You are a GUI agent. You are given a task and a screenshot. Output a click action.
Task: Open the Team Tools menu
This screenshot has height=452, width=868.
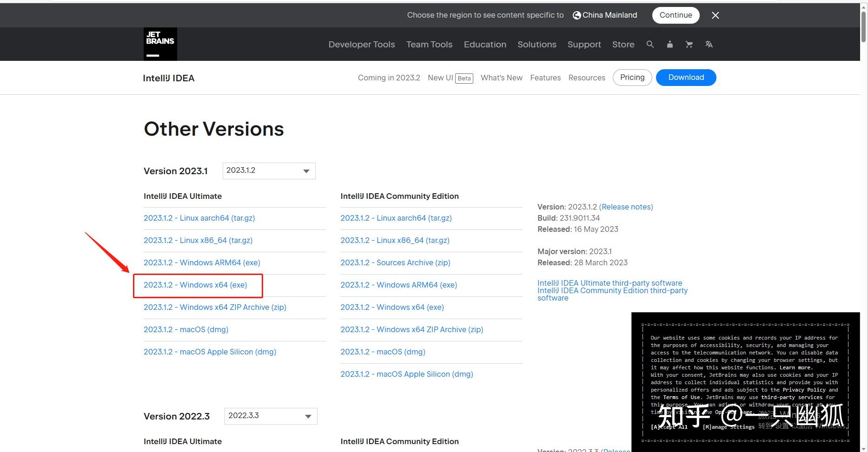pyautogui.click(x=429, y=44)
